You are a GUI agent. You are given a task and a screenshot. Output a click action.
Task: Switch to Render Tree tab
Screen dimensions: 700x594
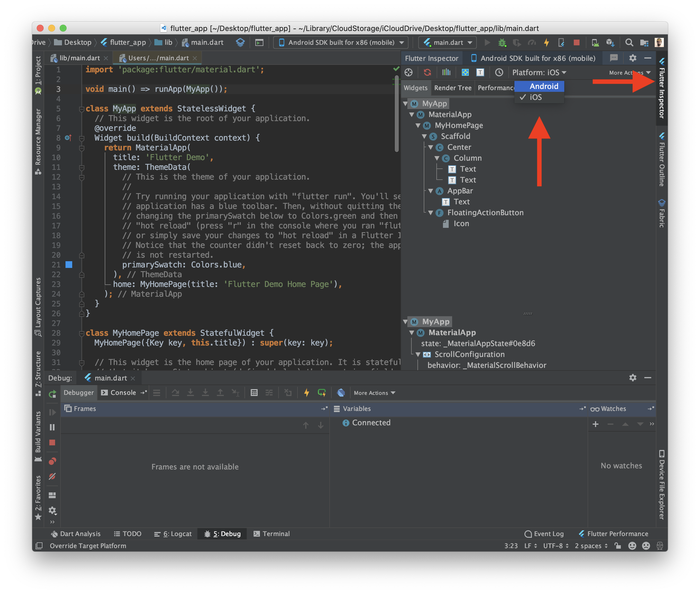click(x=452, y=88)
